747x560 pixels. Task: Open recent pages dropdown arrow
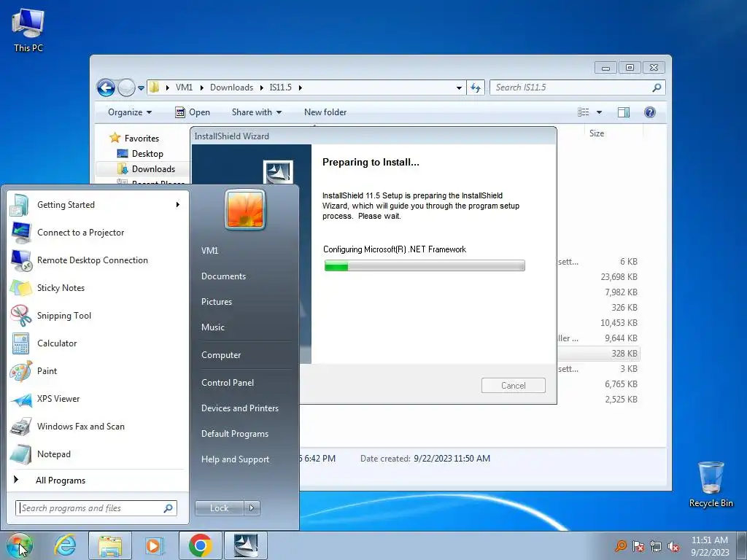141,88
